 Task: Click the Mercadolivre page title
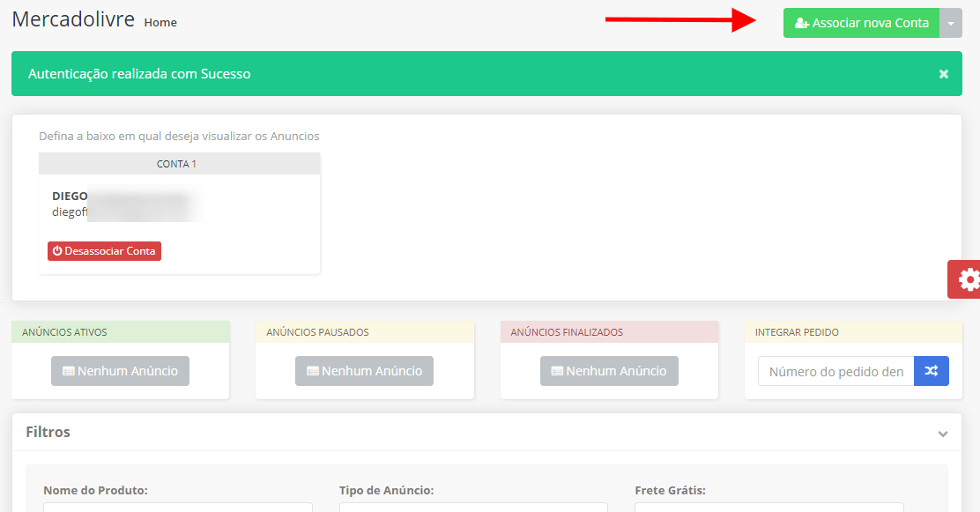point(73,19)
